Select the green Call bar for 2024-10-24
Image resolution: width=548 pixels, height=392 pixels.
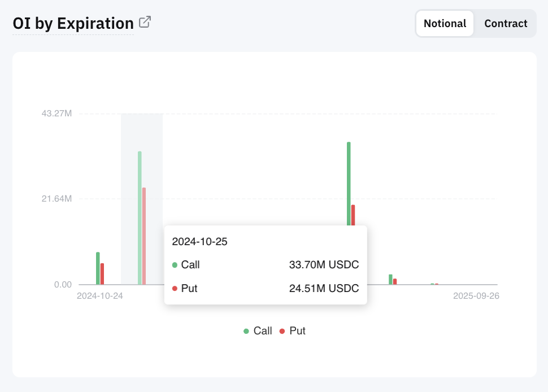(x=98, y=268)
